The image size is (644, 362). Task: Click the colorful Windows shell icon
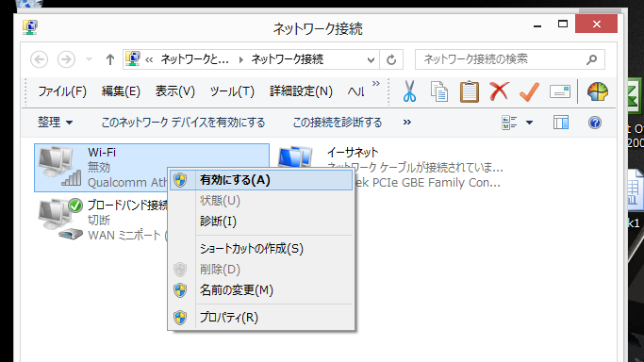click(x=598, y=91)
